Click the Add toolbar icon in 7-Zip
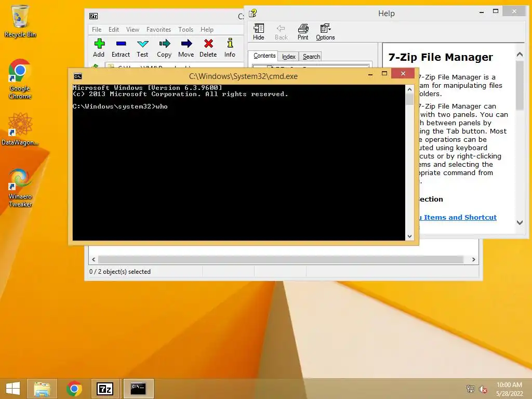 coord(99,48)
